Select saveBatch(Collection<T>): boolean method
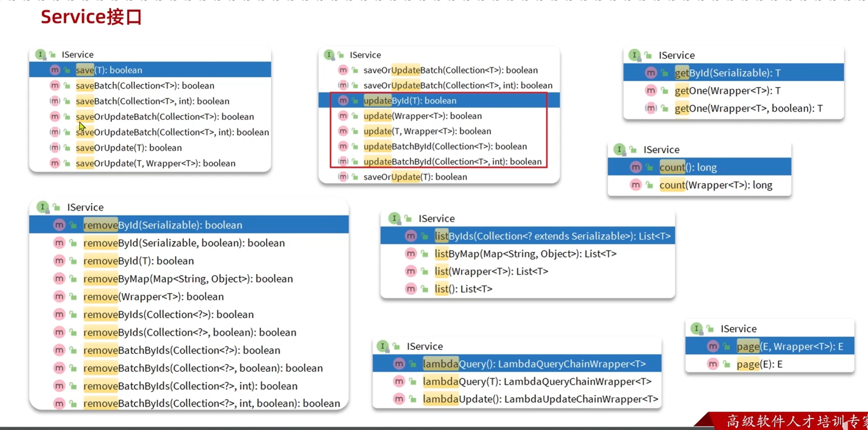 click(x=145, y=86)
